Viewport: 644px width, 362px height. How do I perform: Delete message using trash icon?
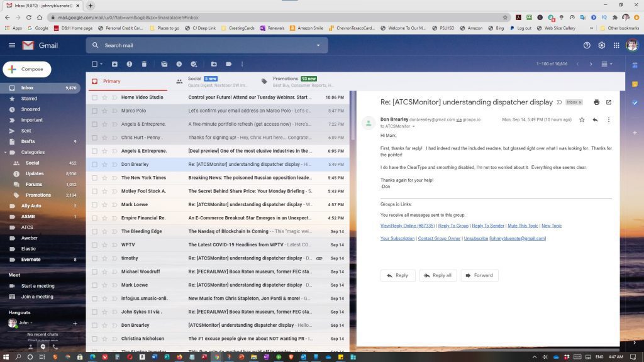pos(144,64)
